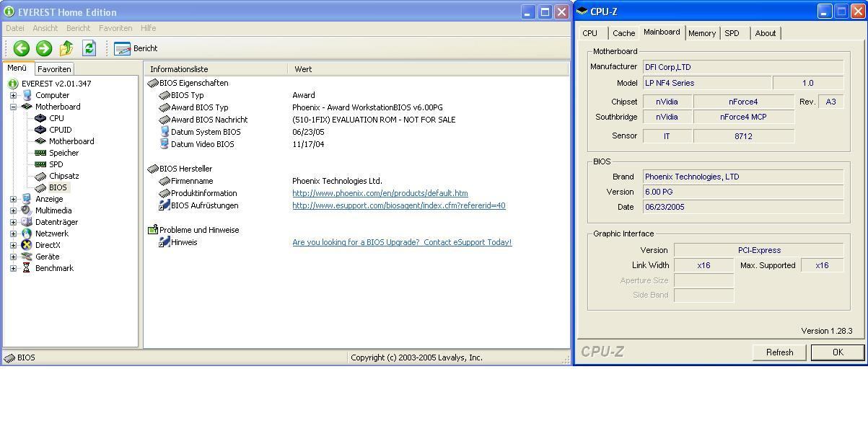Expand the Datenträger tree node
The image size is (868, 431).
[x=13, y=222]
